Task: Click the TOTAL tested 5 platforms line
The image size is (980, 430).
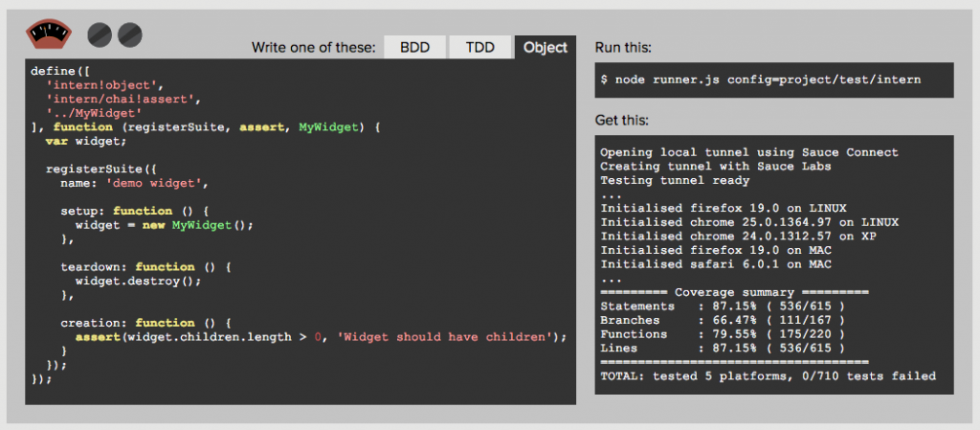Action: (768, 376)
